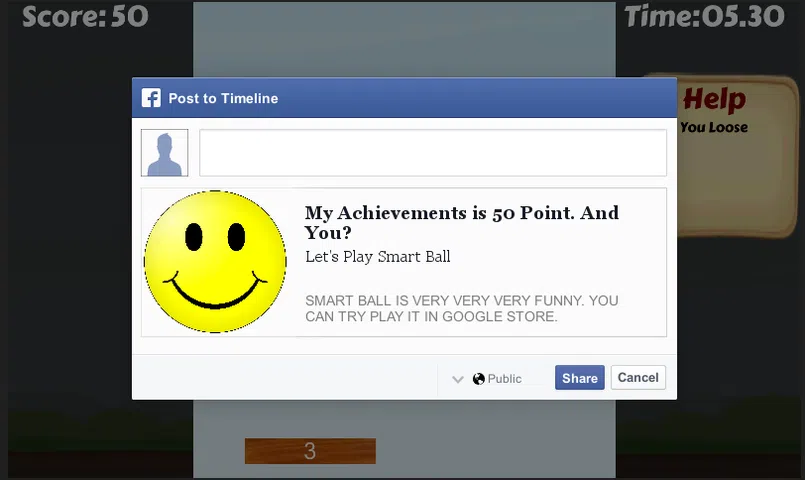Click the "Post to Timeline" title
805x480 pixels.
point(223,98)
